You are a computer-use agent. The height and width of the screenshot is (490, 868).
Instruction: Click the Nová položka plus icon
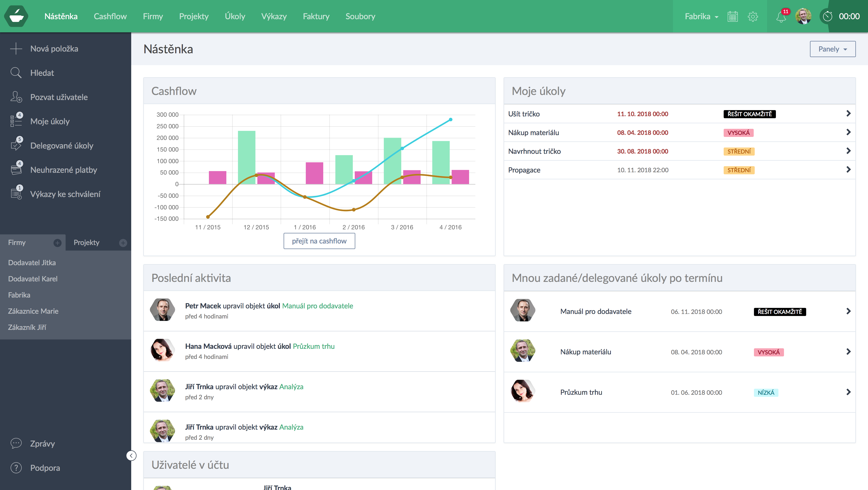[16, 48]
